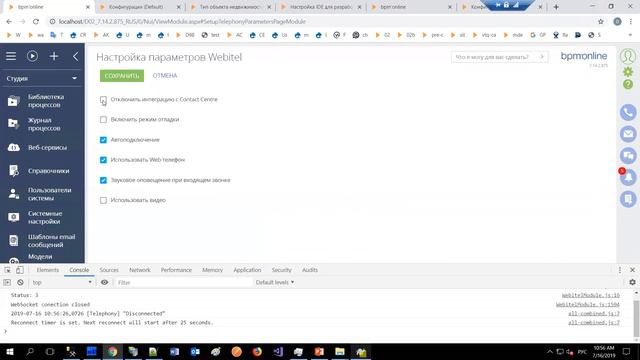Open Журнал процессов section
The width and height of the screenshot is (640, 360).
tap(42, 124)
